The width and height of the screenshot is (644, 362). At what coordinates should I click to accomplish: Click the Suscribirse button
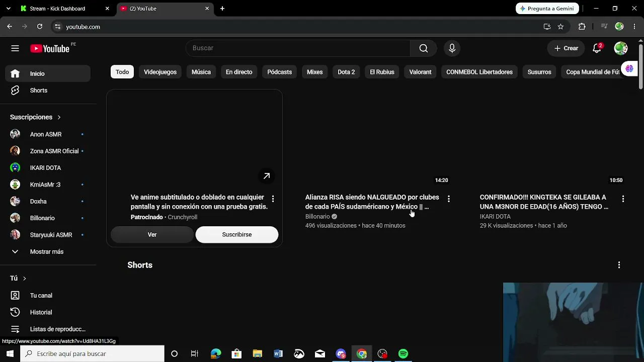tap(237, 235)
